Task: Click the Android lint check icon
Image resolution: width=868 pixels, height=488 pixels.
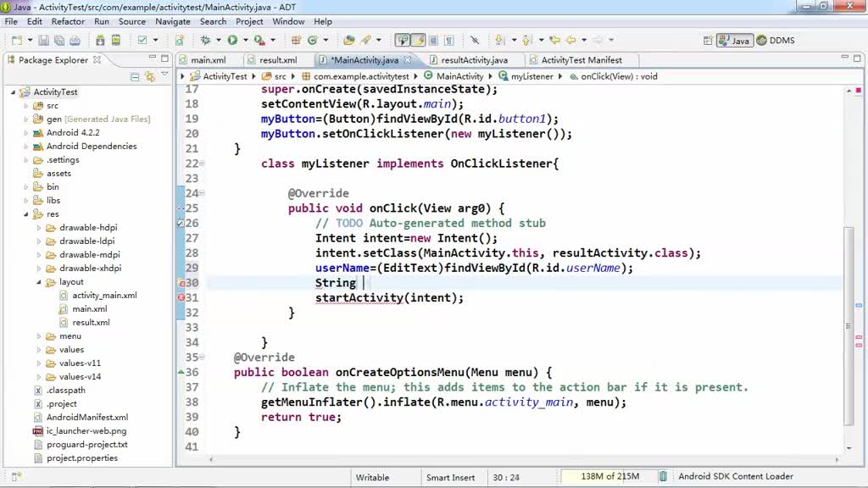Action: [x=142, y=41]
